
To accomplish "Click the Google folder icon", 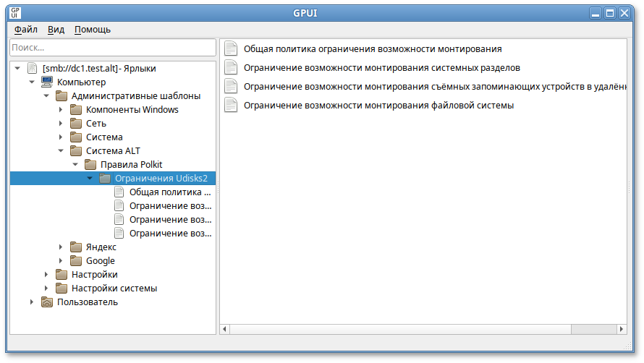I will pos(75,261).
